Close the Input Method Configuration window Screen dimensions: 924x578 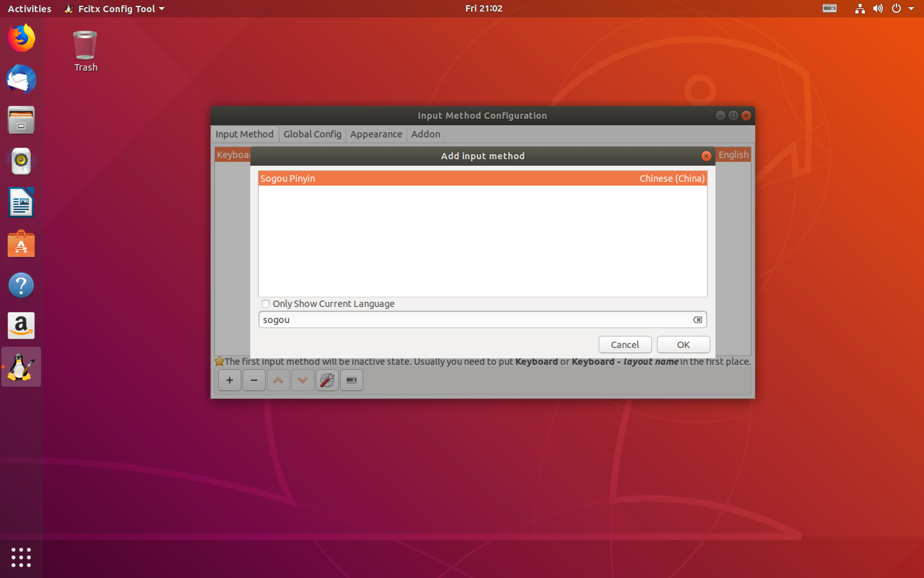pos(746,116)
